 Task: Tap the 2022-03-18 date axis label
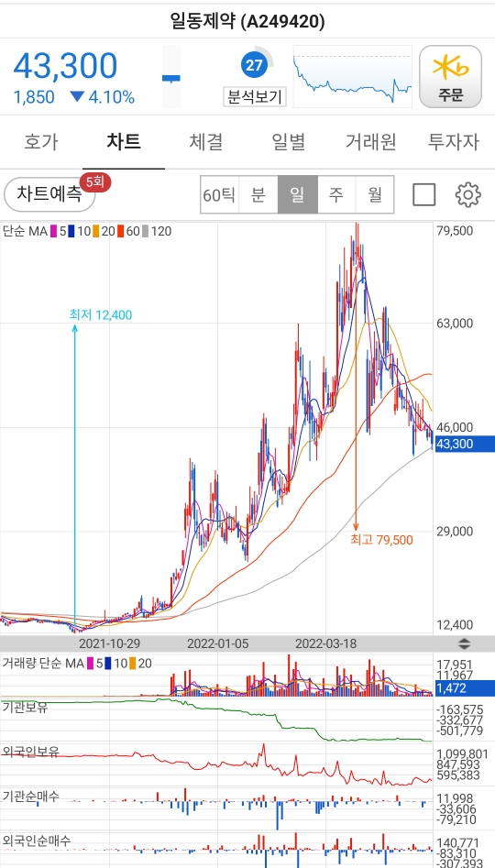tap(325, 643)
